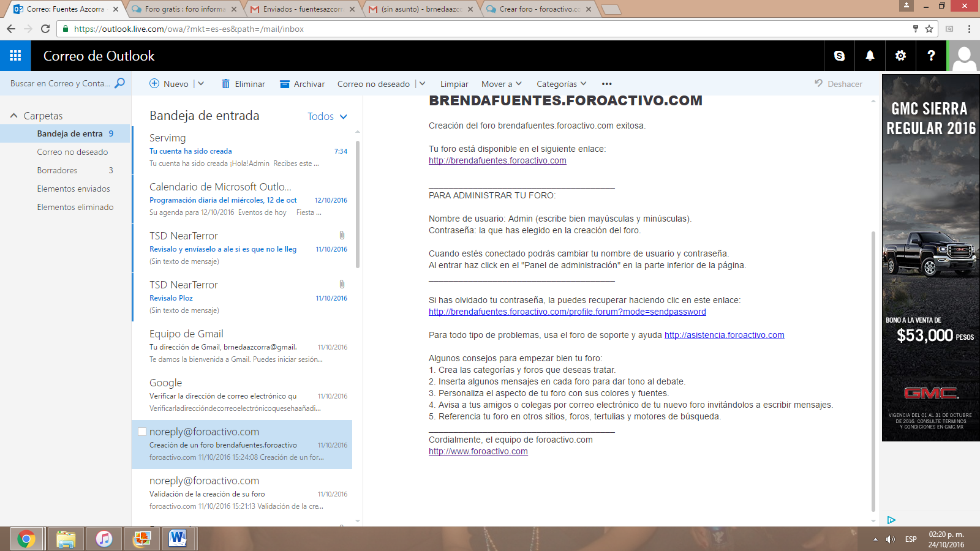Click the Limpiar button
This screenshot has height=551, width=980.
pyautogui.click(x=454, y=84)
